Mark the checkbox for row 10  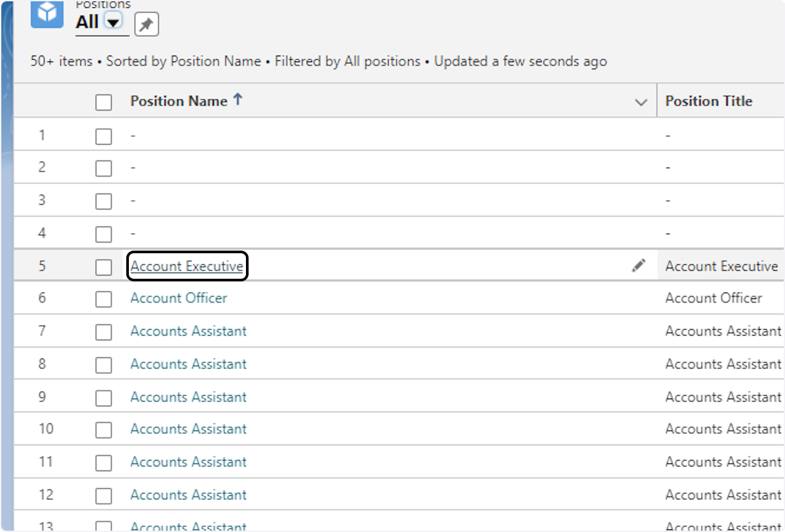(x=103, y=430)
